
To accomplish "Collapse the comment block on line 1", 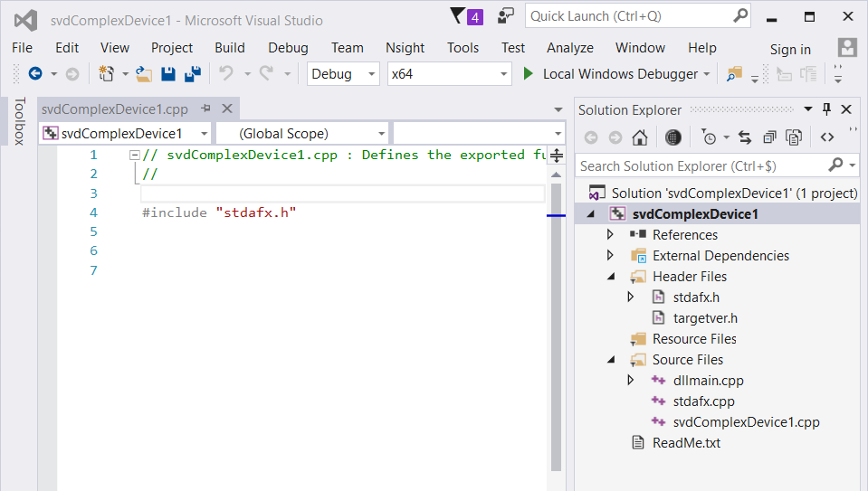I will 134,156.
